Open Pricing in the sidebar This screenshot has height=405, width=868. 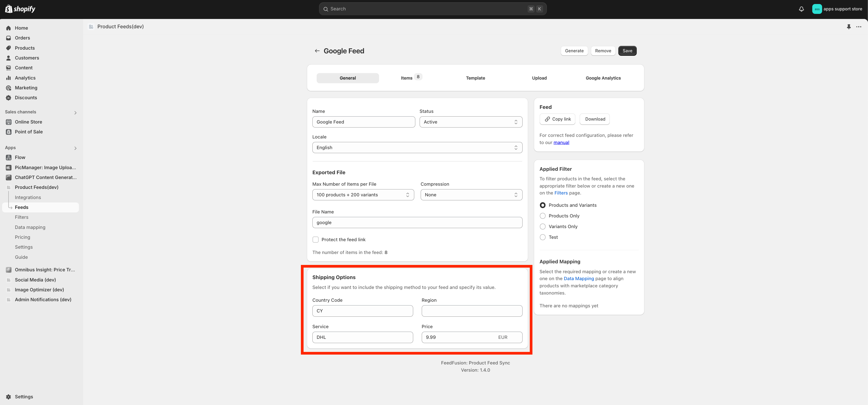[22, 237]
